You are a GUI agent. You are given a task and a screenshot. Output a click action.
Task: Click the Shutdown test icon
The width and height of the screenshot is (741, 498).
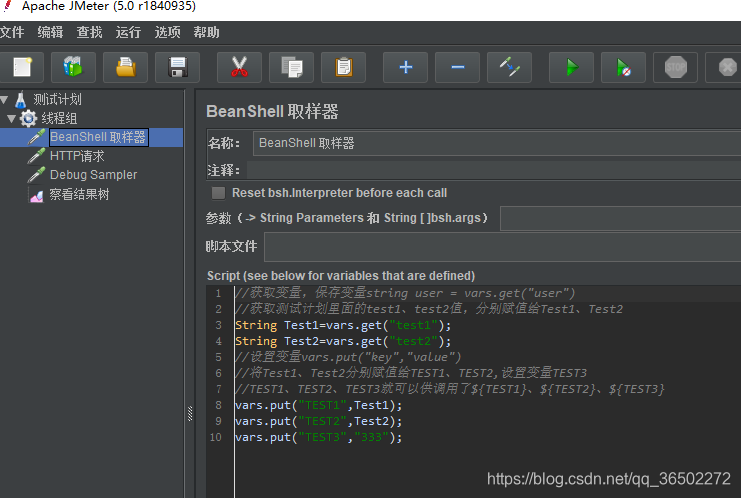coord(727,67)
